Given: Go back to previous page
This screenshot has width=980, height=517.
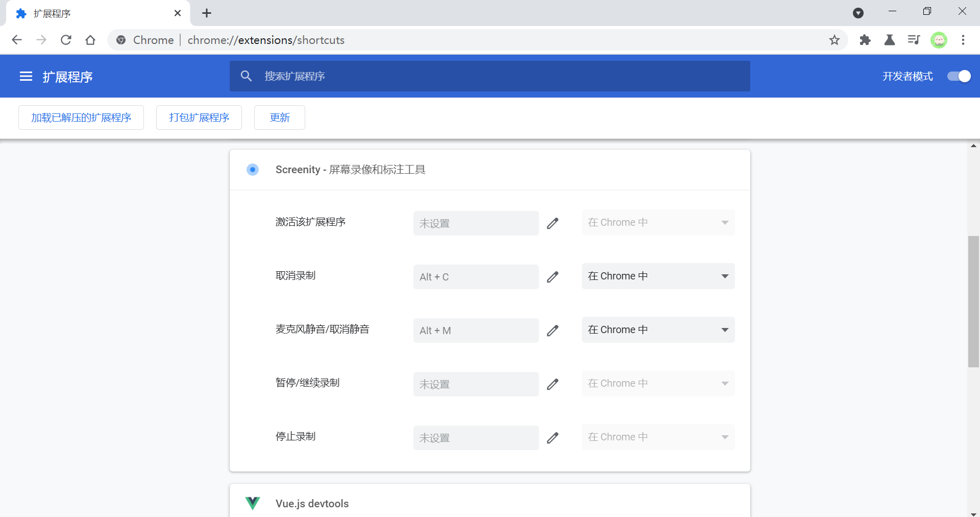Looking at the screenshot, I should (17, 40).
